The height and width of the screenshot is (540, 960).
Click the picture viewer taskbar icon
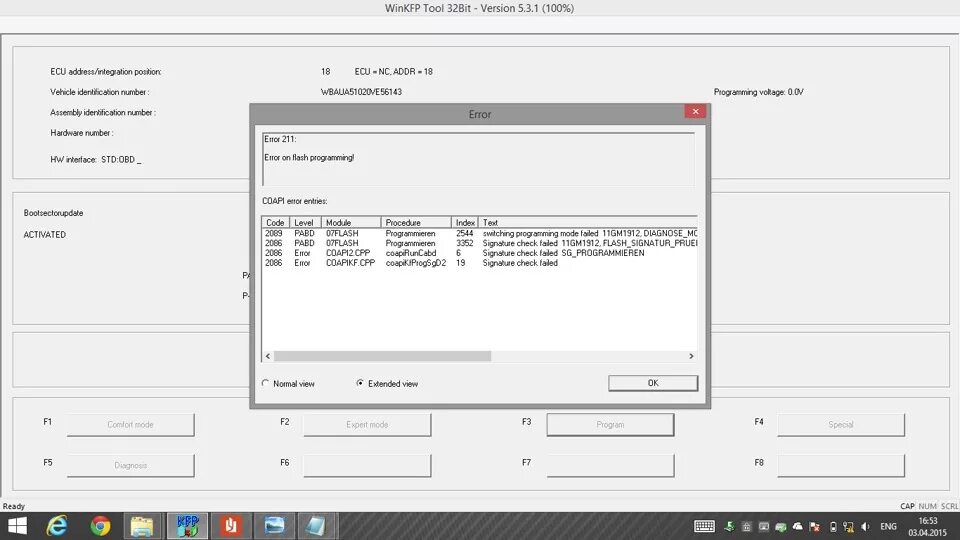tap(274, 526)
